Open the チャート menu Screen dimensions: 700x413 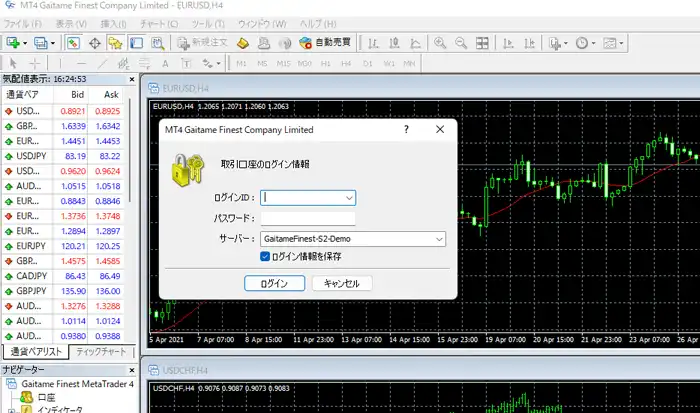(x=159, y=24)
